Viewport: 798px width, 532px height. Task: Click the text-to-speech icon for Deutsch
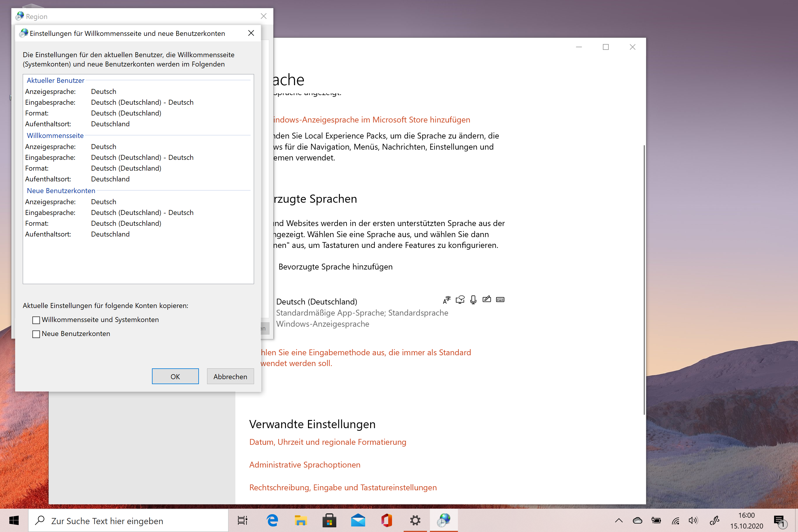pos(460,300)
